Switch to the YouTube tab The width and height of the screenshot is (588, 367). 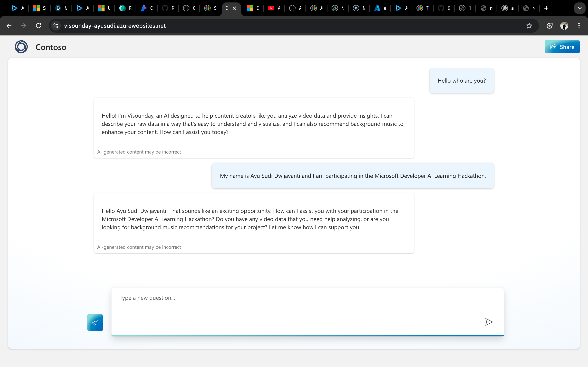(x=274, y=8)
